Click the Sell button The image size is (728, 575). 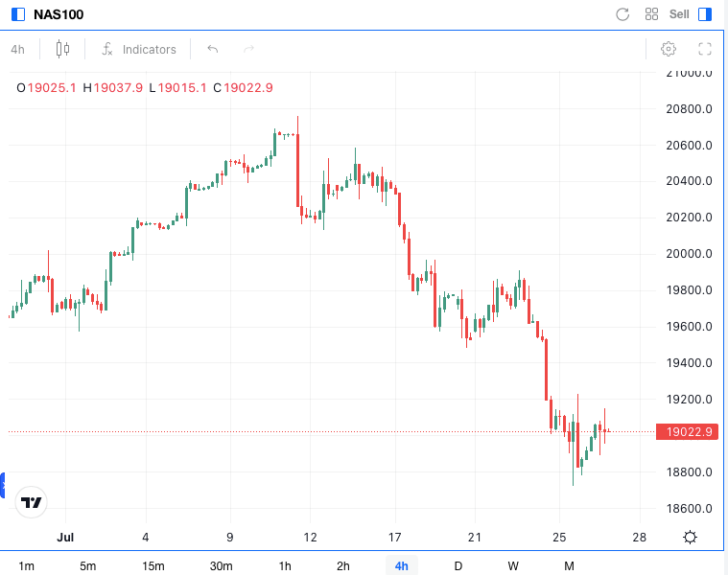[679, 14]
